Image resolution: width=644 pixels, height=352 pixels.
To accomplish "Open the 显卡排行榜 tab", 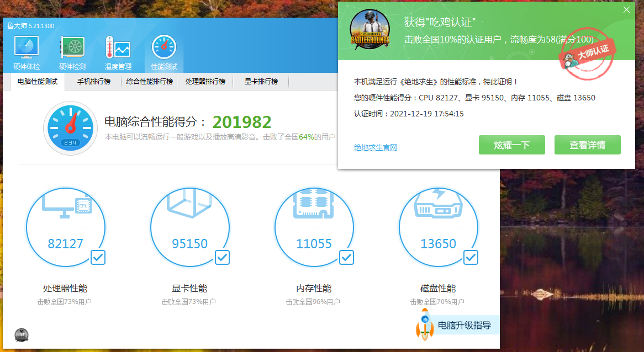I will pos(261,82).
